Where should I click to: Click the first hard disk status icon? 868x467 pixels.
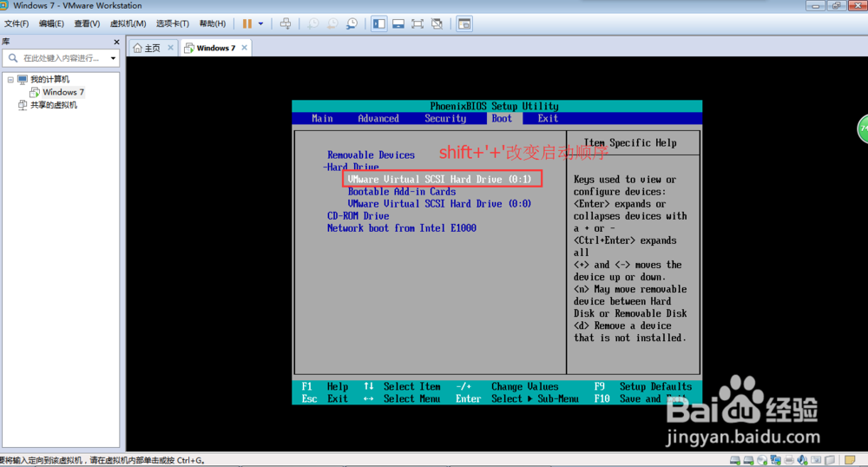735,460
